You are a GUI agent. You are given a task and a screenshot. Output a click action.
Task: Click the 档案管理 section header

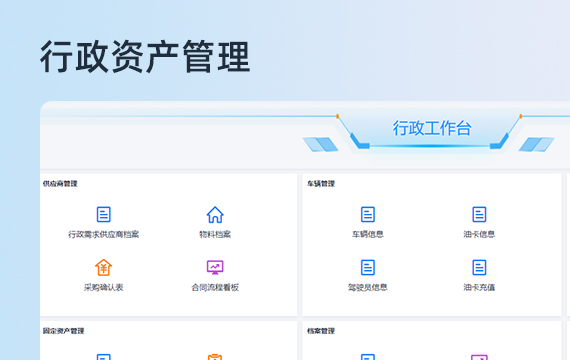tap(321, 331)
